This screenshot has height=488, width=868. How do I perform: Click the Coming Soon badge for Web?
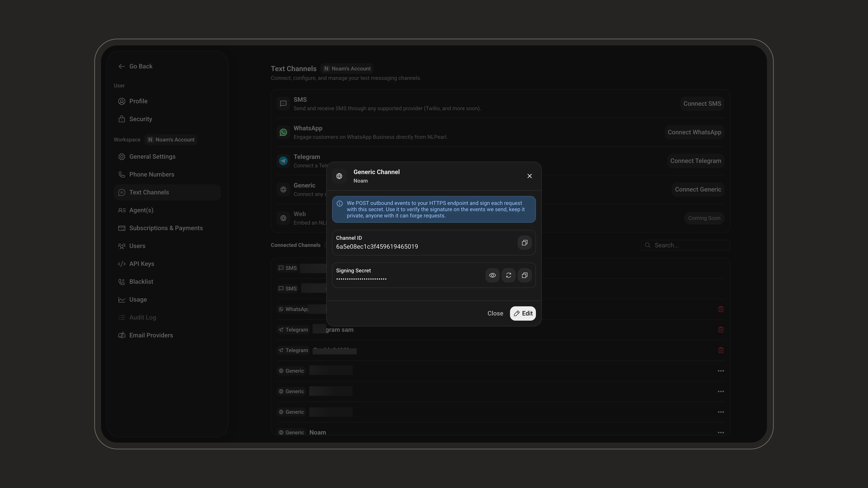704,218
